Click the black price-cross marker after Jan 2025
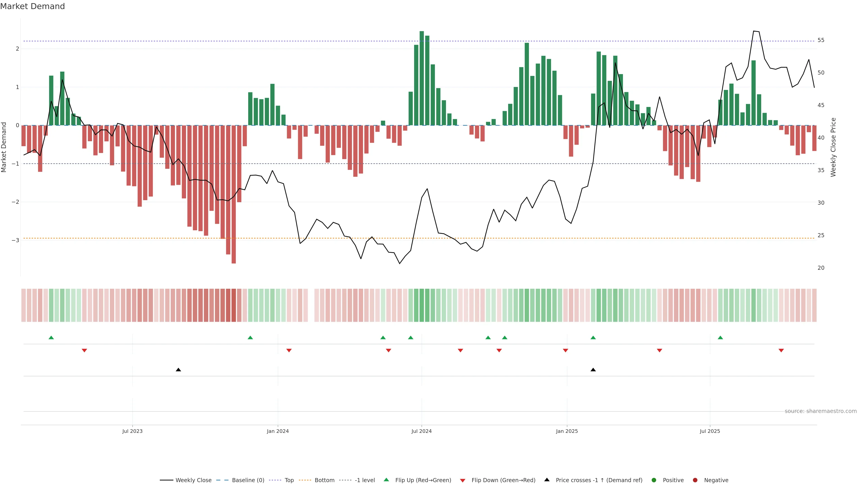Screen dimensions: 868x488 coord(593,370)
